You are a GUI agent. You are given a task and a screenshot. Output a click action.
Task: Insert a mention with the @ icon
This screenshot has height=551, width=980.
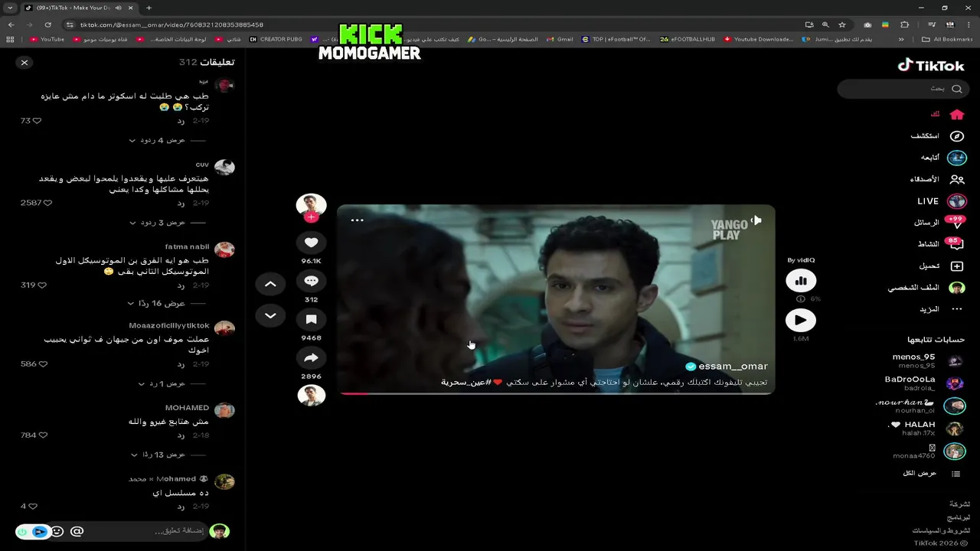pos(77,531)
